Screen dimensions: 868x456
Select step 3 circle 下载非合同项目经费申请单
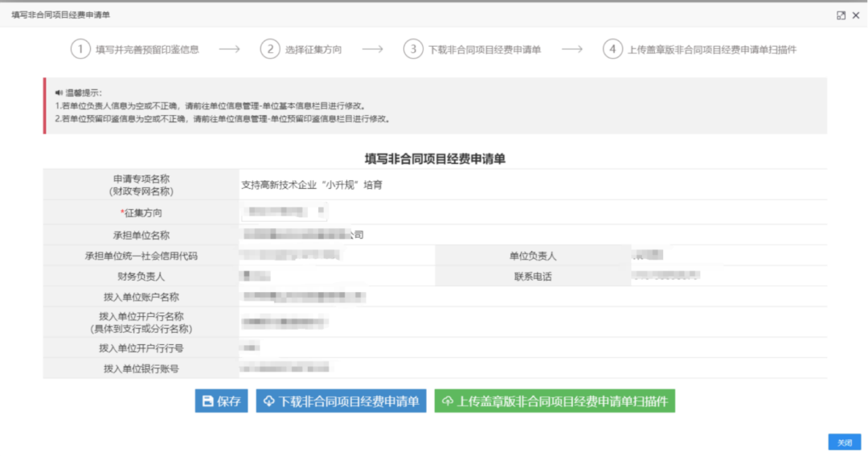coord(413,49)
